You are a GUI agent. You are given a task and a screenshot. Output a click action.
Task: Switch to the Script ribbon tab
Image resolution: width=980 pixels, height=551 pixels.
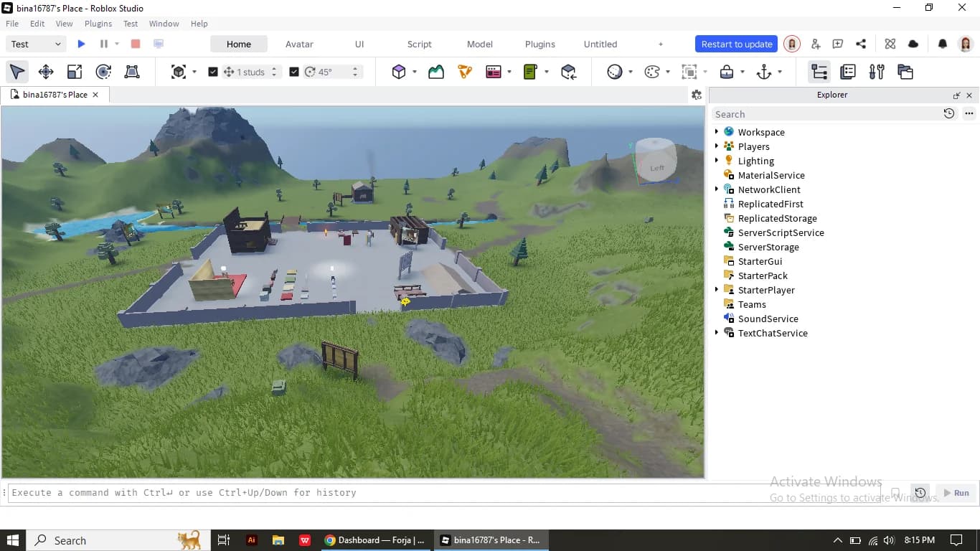pos(420,44)
